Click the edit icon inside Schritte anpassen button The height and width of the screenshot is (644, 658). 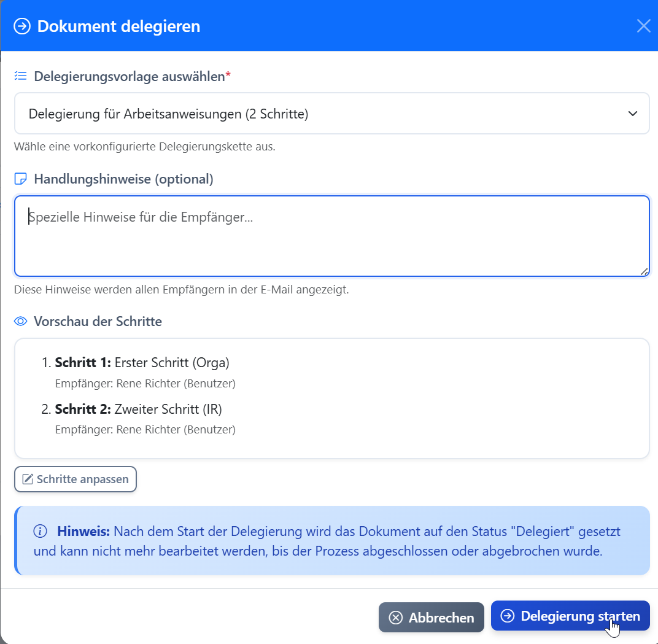pos(29,479)
